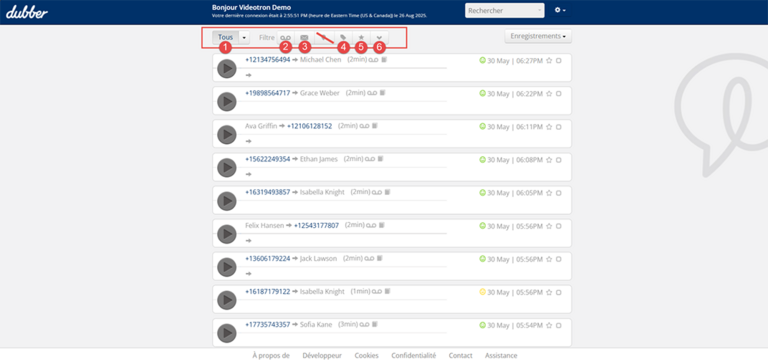Image resolution: width=768 pixels, height=364 pixels.
Task: Click the name Jack Lawson
Action: (x=318, y=258)
